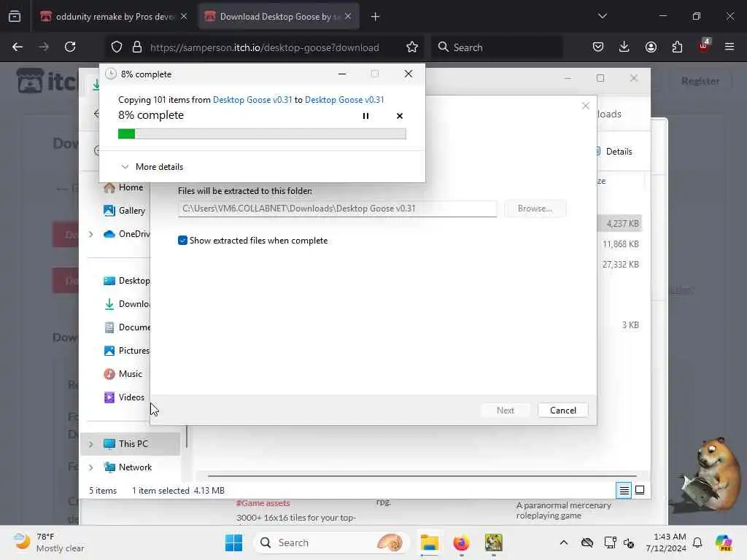
Task: Open File Explorer from taskbar
Action: (429, 542)
